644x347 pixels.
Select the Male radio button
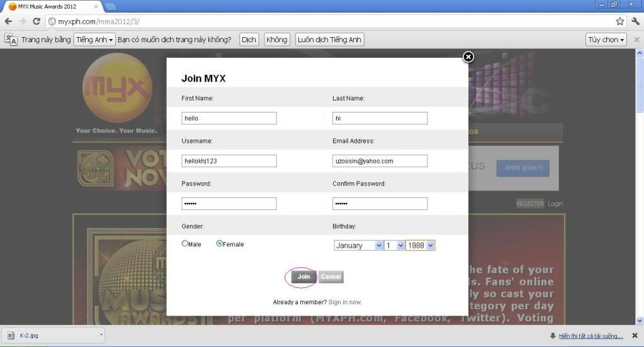(x=185, y=243)
